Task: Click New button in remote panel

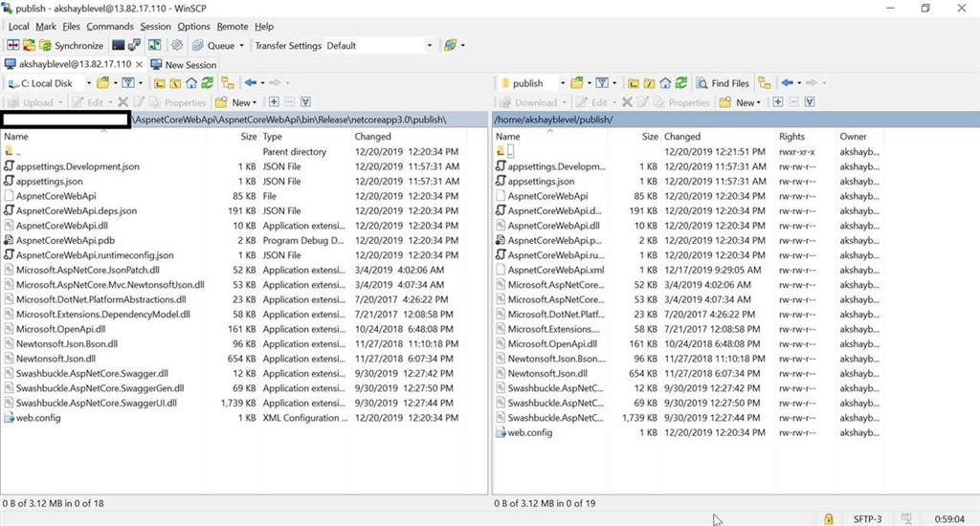Action: [x=741, y=102]
